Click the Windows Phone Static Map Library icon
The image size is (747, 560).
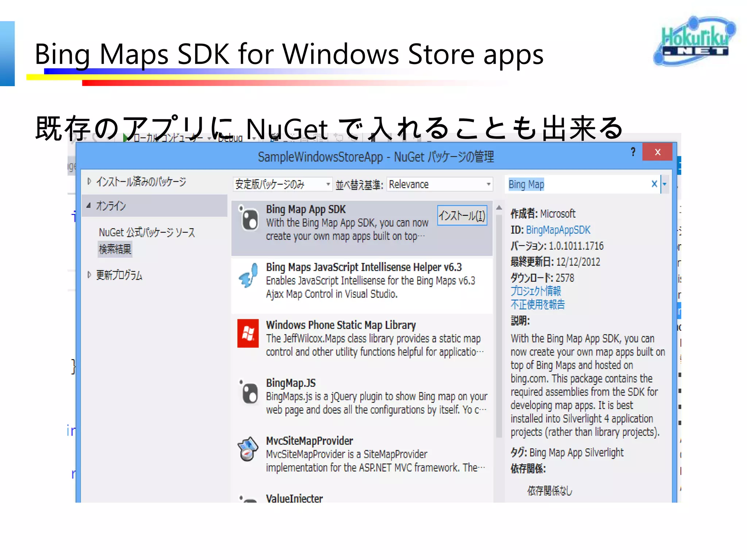coord(248,333)
